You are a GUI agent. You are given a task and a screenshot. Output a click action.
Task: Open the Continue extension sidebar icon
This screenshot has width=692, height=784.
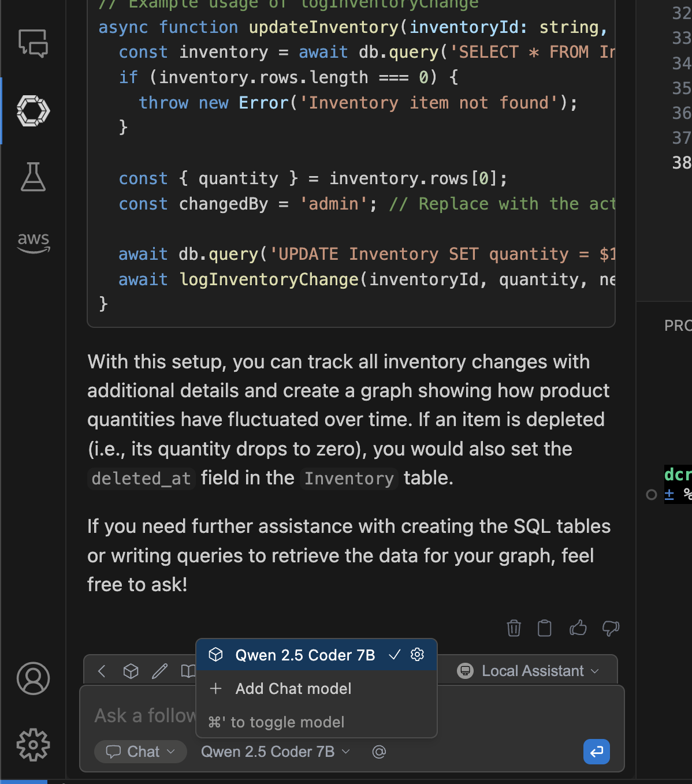click(33, 110)
